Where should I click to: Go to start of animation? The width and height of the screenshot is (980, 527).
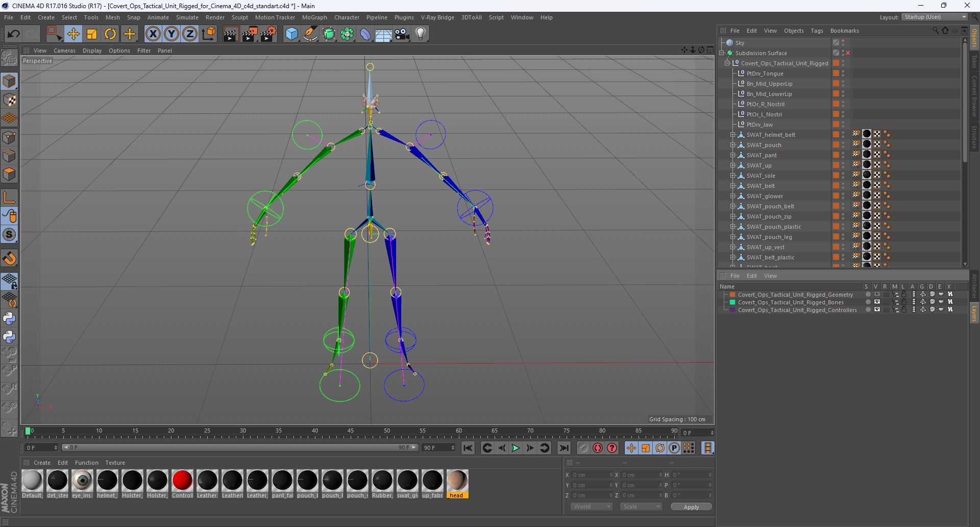pos(468,448)
